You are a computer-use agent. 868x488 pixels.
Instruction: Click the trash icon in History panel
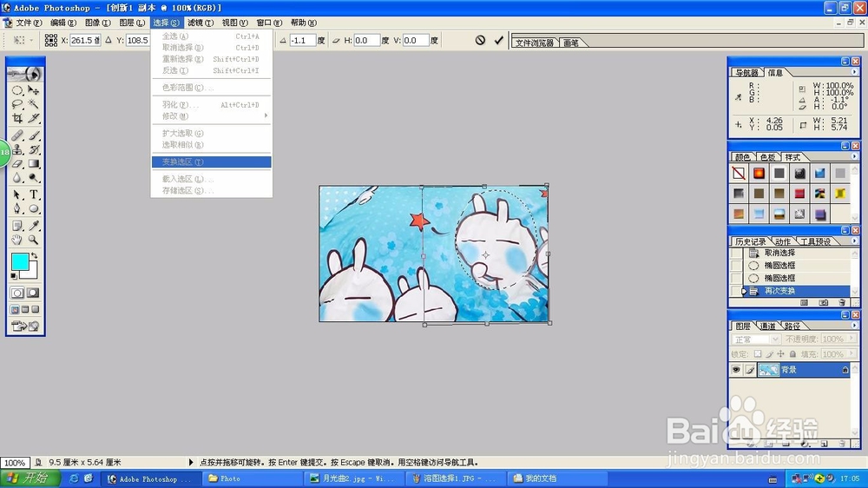842,302
